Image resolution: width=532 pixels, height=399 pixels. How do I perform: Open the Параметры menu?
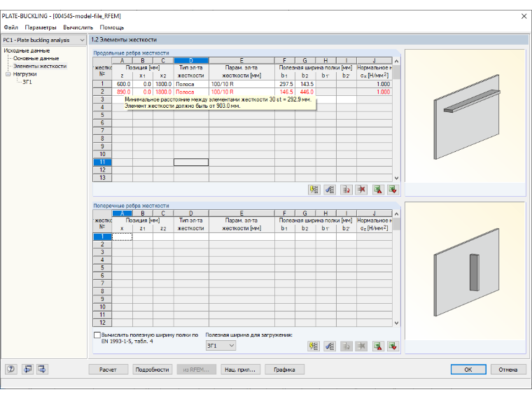pos(41,27)
